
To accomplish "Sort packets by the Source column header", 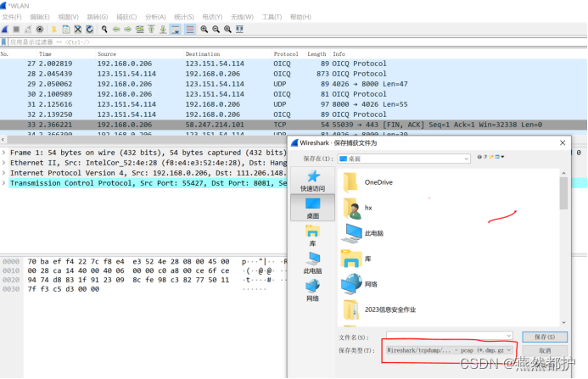I will tap(139, 54).
